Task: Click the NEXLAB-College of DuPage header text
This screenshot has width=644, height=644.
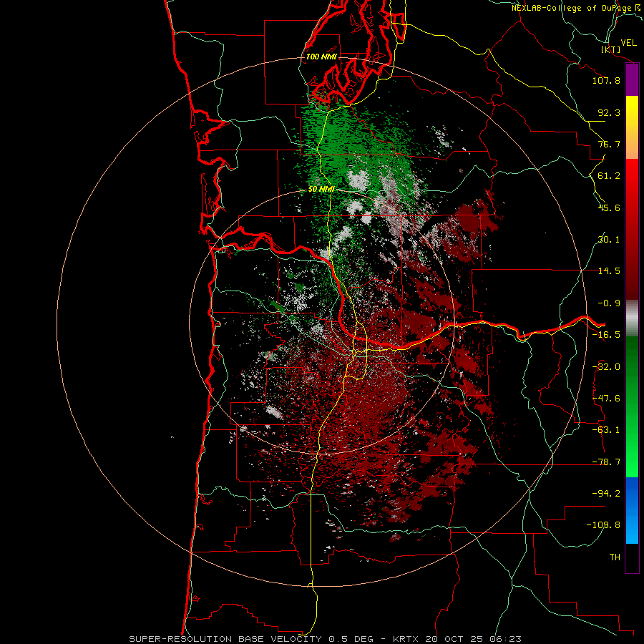Action: click(x=576, y=8)
